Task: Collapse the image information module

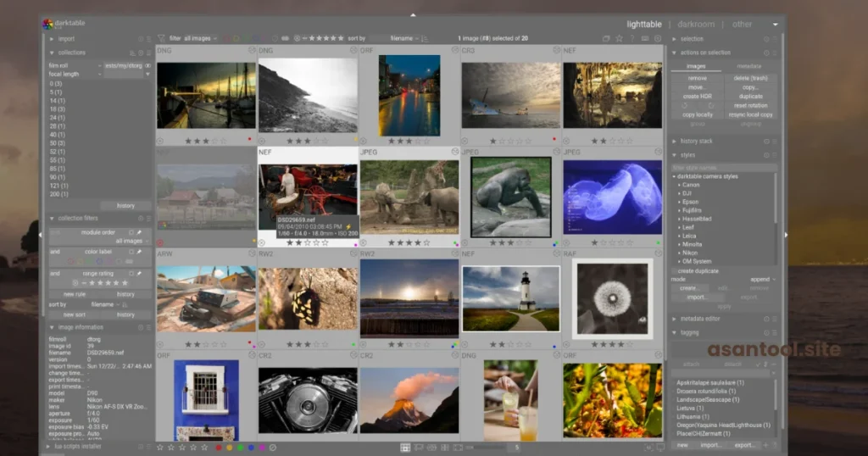Action: coord(52,328)
